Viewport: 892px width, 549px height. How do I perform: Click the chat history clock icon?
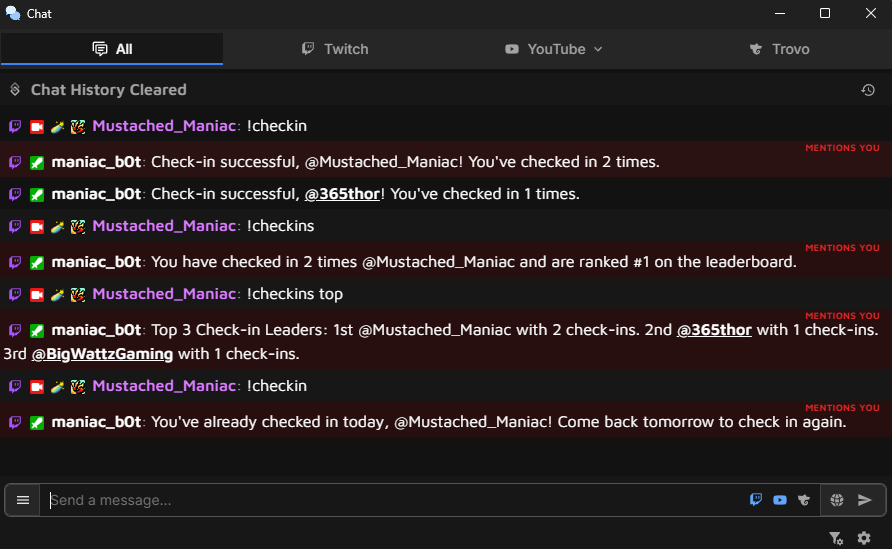click(868, 90)
